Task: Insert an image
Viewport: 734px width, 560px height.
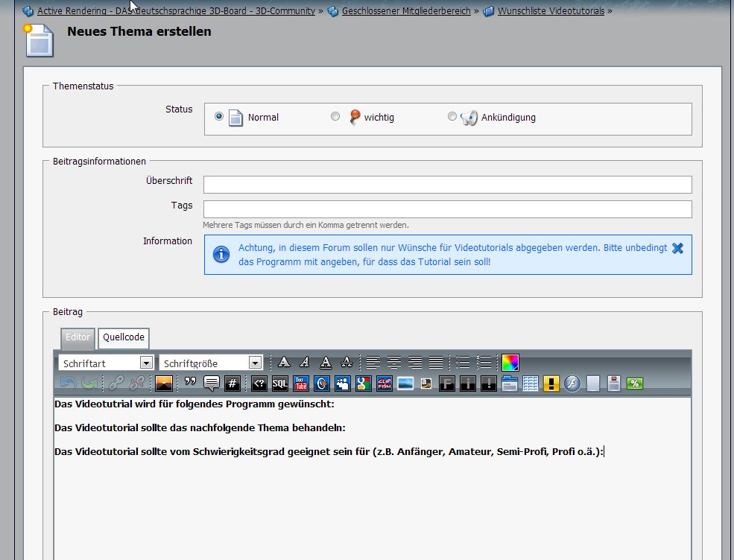Action: tap(164, 384)
